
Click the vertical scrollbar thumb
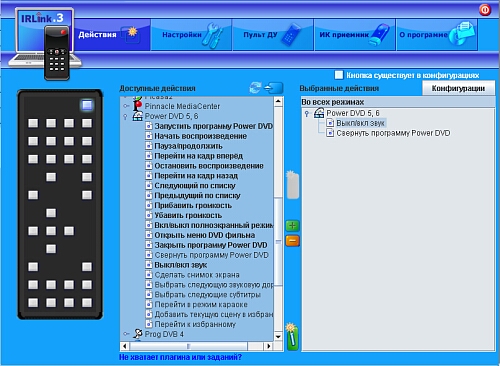[x=278, y=242]
